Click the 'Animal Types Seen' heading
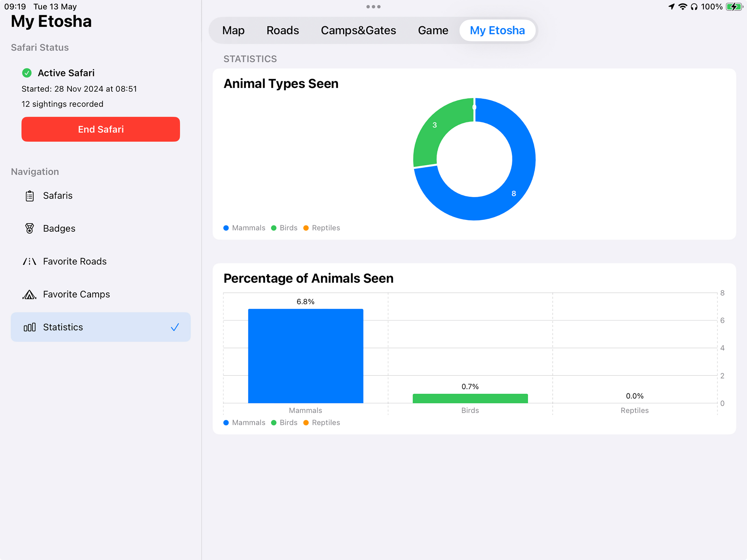 pos(281,84)
